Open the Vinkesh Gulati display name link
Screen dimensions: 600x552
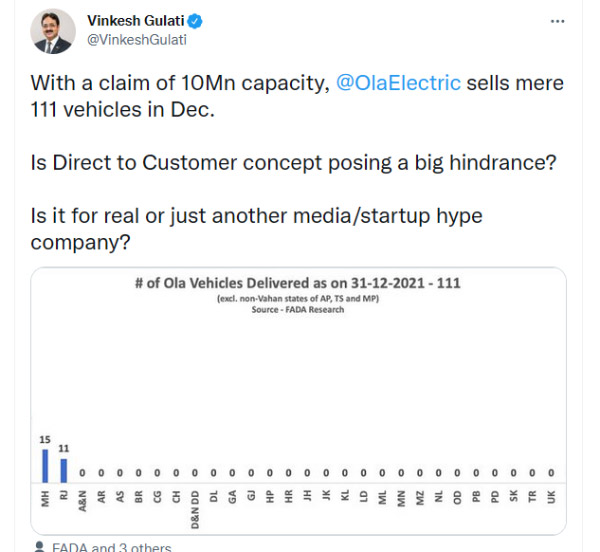[x=137, y=20]
